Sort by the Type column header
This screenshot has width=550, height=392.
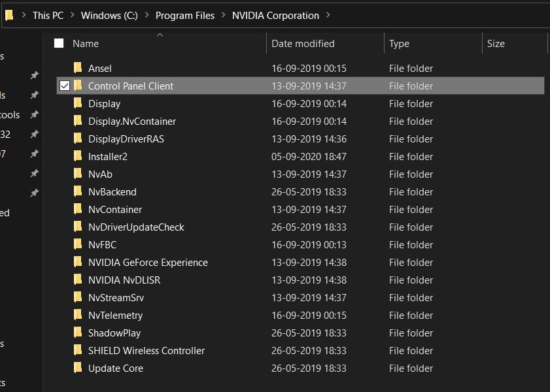(x=399, y=43)
